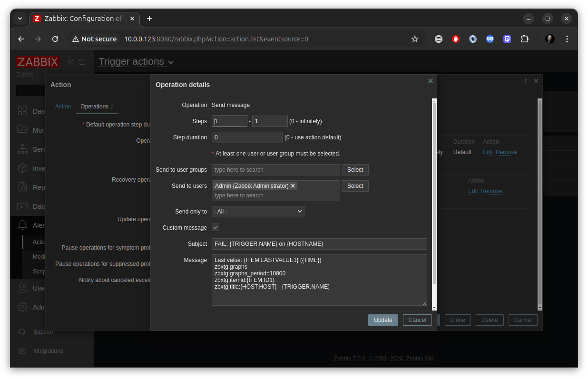Expand the browser extensions puzzle menu
The width and height of the screenshot is (588, 379).
tap(524, 39)
